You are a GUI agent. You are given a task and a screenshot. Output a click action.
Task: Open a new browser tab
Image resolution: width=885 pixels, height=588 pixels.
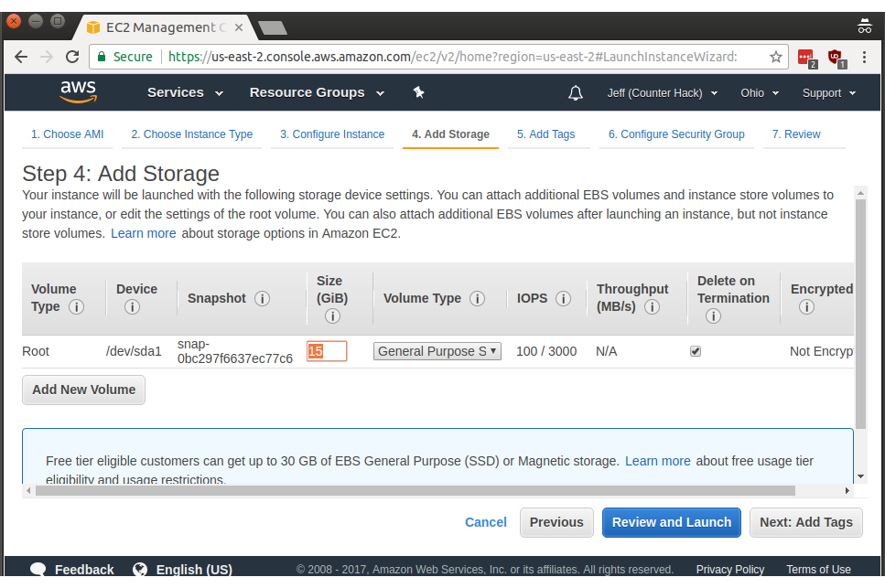(273, 27)
